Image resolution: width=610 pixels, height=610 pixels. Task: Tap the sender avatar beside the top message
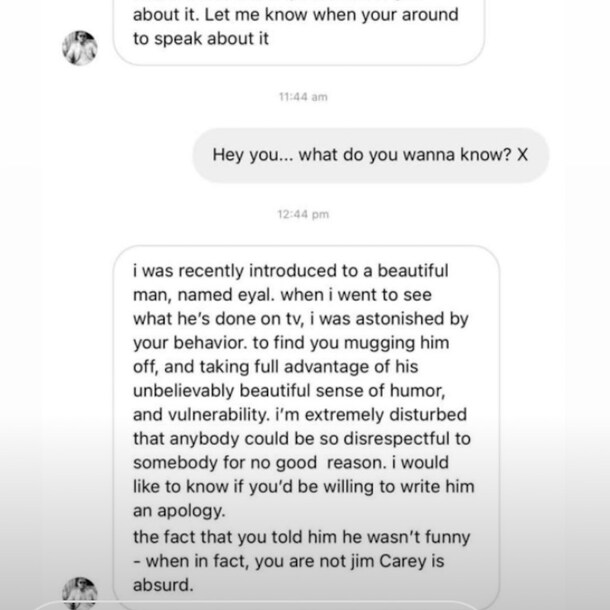pyautogui.click(x=79, y=47)
